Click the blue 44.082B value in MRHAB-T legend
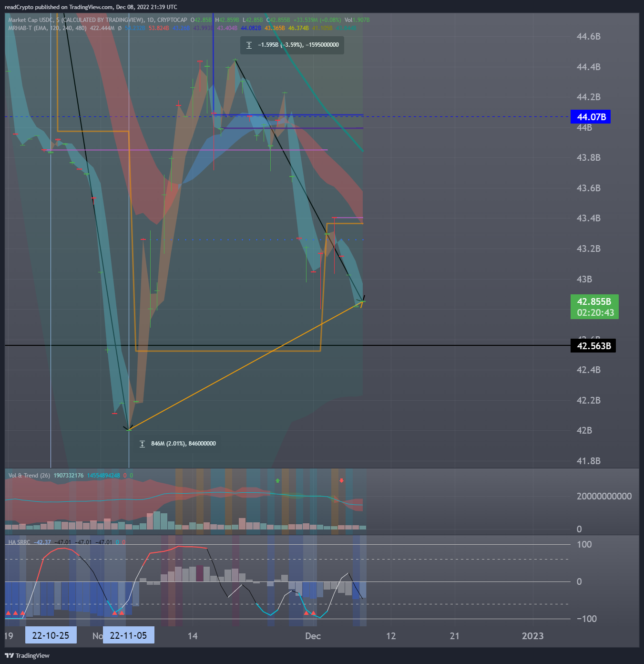The width and height of the screenshot is (644, 664). (251, 28)
